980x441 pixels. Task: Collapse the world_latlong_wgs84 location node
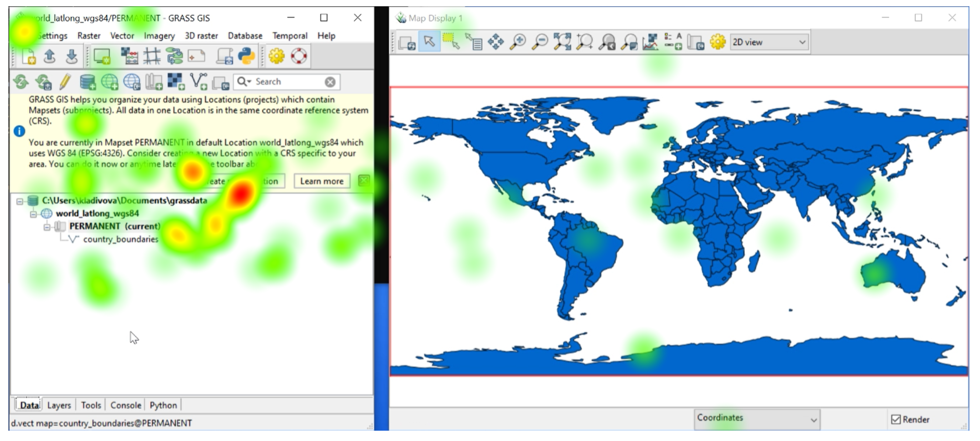point(33,214)
